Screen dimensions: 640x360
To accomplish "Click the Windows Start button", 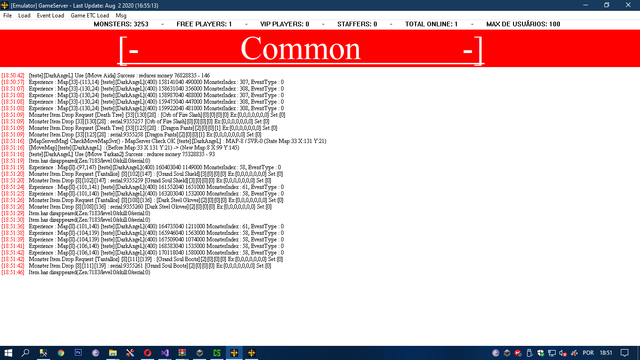I will click(8, 353).
